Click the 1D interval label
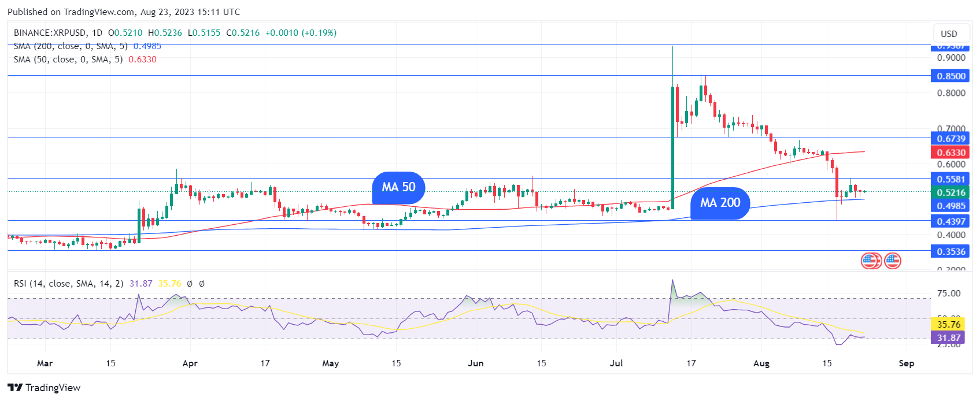This screenshot has height=401, width=980. (x=97, y=33)
